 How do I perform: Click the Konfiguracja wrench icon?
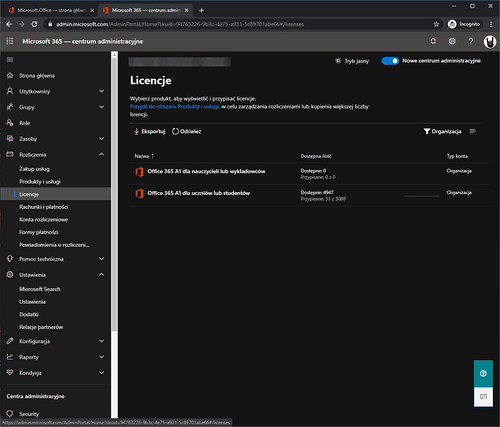[10, 341]
